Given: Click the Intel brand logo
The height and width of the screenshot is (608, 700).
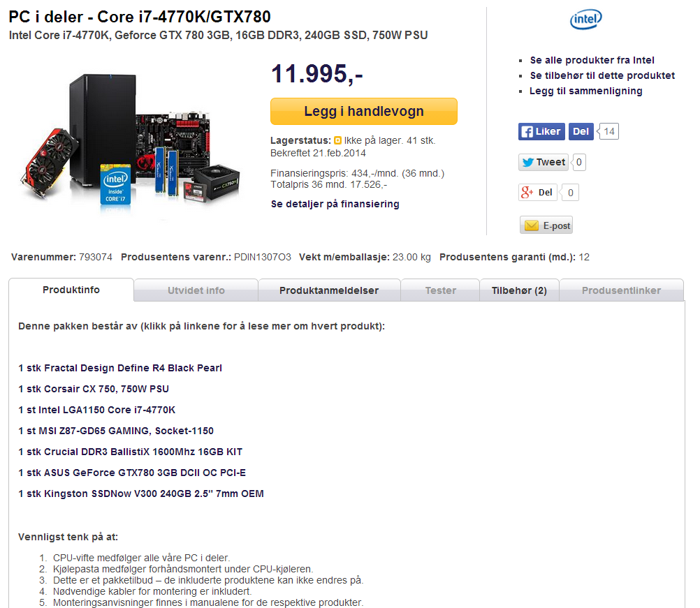Looking at the screenshot, I should pos(585,20).
